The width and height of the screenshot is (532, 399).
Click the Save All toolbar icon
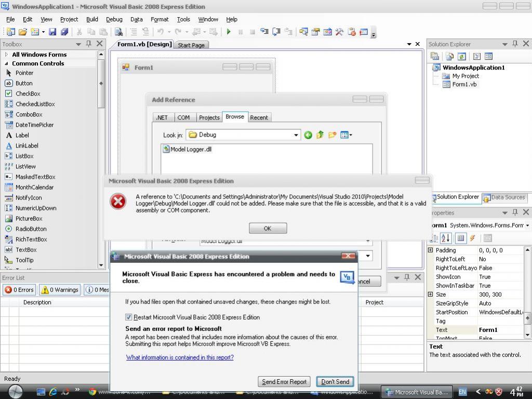(64, 32)
